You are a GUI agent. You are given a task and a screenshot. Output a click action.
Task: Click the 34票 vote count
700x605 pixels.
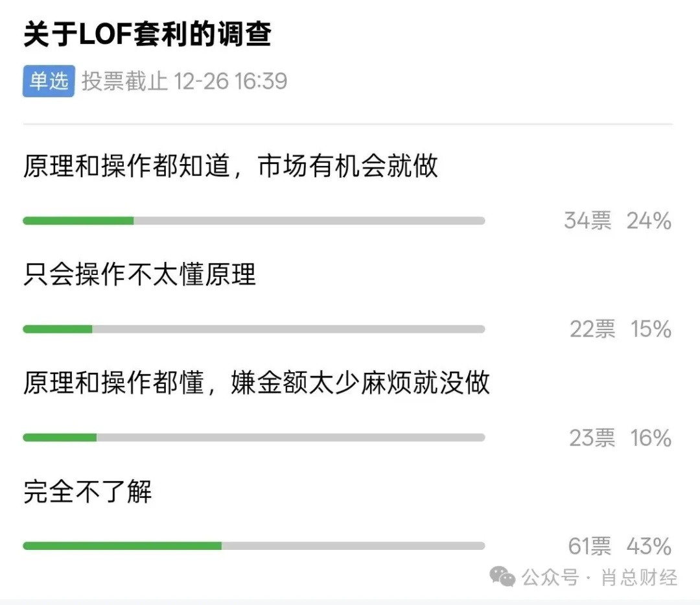pos(587,221)
